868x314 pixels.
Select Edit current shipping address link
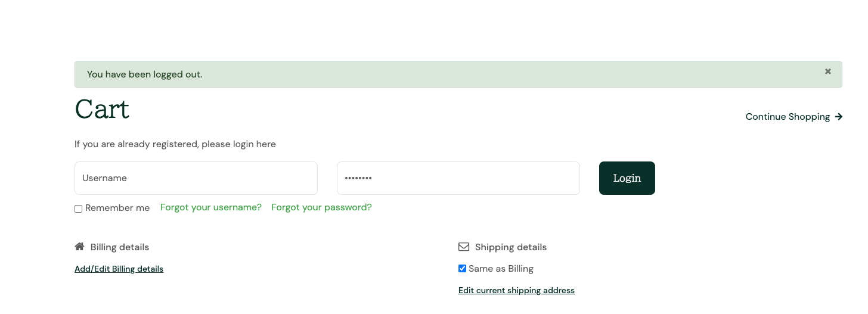click(516, 291)
